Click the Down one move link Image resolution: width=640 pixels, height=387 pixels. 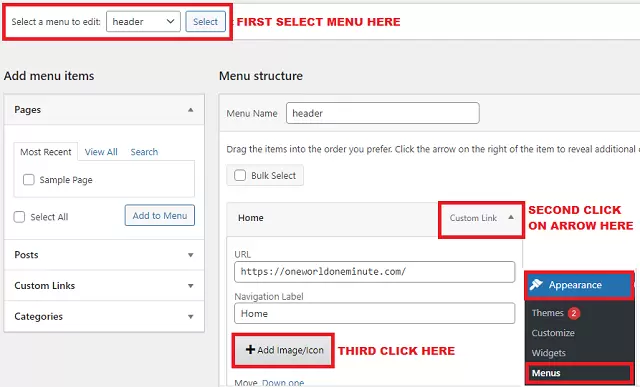pos(283,383)
